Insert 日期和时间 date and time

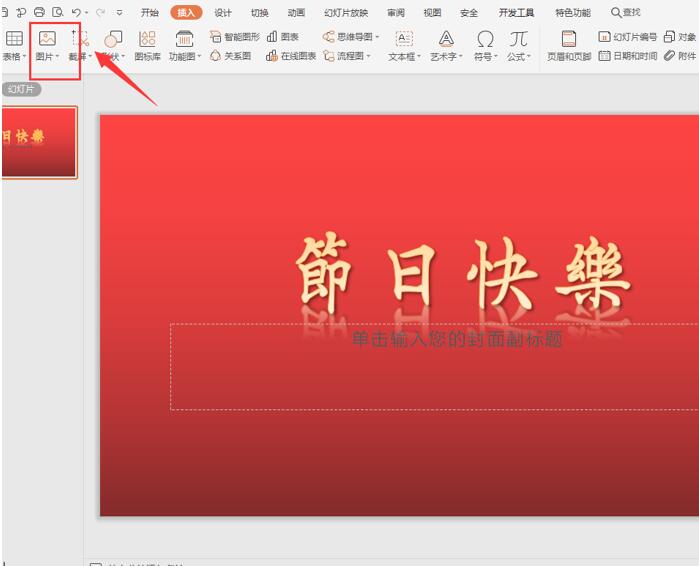tap(627, 56)
